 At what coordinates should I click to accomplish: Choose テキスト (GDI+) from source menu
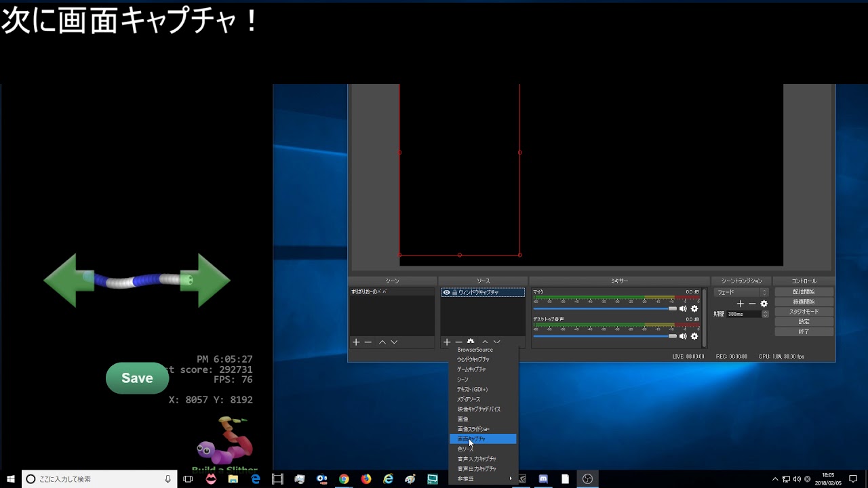point(484,390)
